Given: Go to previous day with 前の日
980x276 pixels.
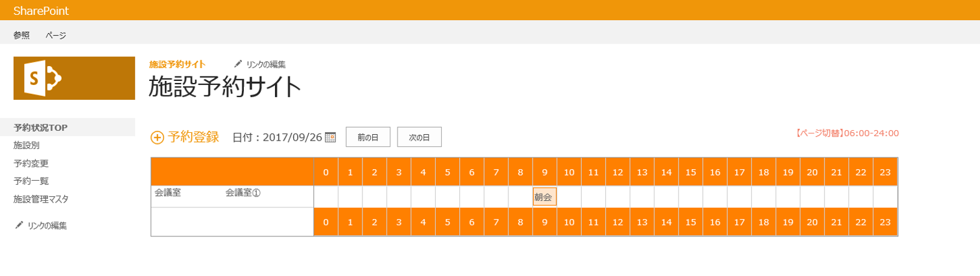Looking at the screenshot, I should 367,137.
